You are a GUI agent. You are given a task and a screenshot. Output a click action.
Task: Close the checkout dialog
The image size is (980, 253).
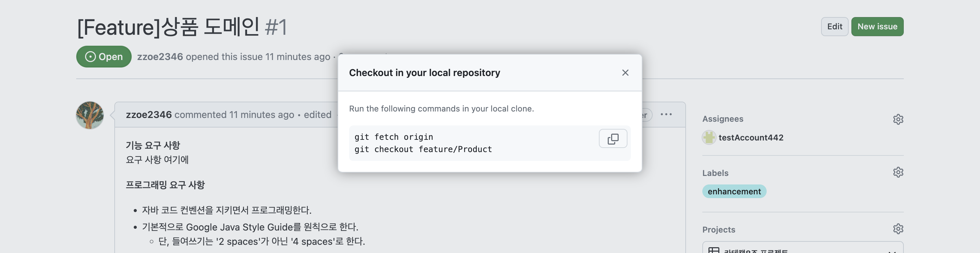(x=625, y=73)
